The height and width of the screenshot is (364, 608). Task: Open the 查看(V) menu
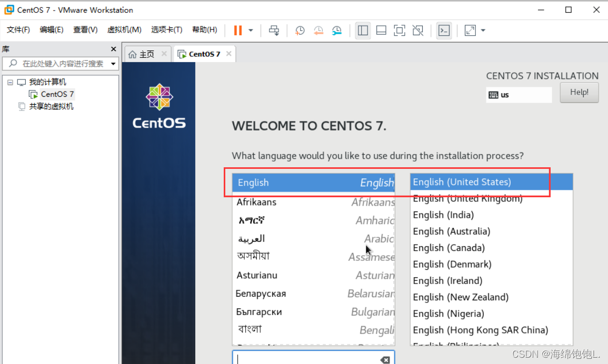(x=85, y=30)
